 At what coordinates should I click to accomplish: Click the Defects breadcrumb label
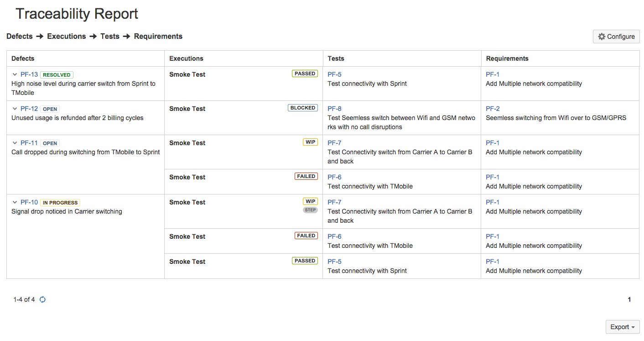(x=20, y=36)
